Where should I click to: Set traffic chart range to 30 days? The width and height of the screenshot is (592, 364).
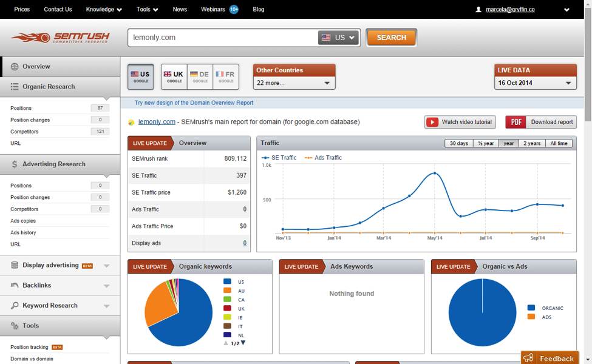tap(459, 143)
